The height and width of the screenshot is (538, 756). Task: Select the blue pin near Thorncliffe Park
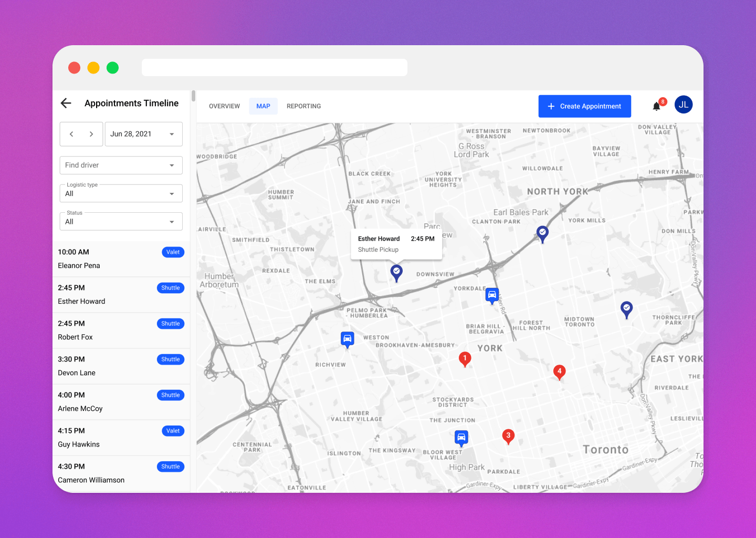click(626, 310)
